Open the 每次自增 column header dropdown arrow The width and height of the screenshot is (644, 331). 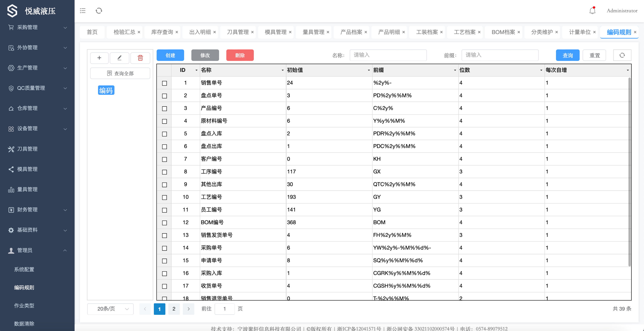pyautogui.click(x=628, y=71)
